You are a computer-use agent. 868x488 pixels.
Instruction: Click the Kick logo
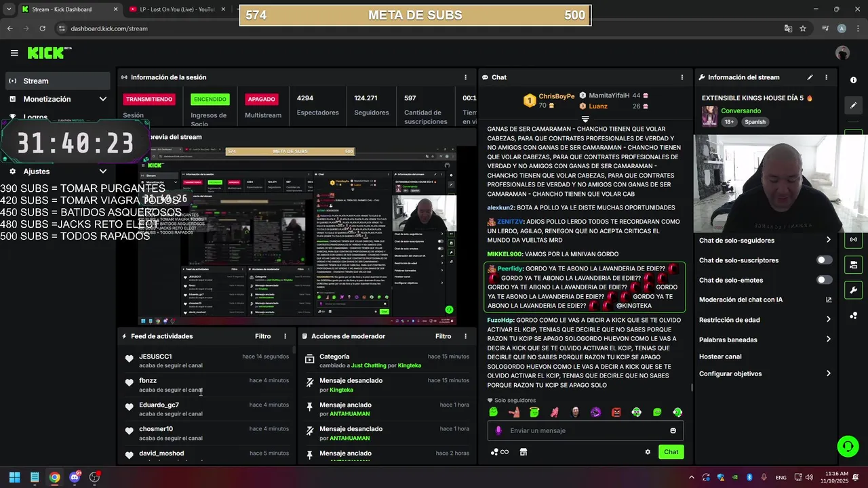(x=50, y=53)
